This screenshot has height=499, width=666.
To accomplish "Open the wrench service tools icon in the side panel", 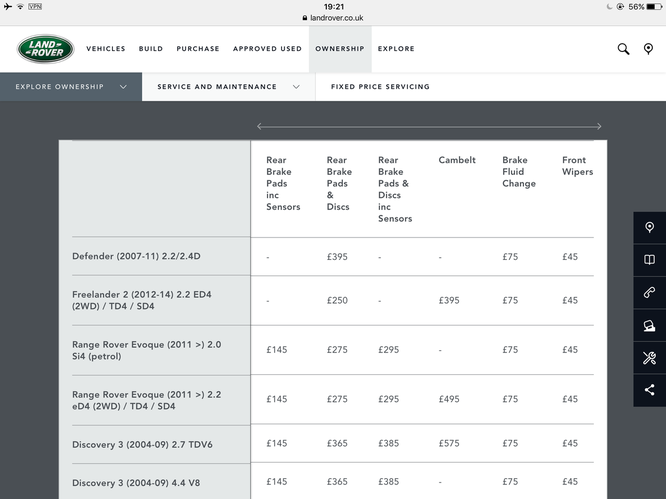I will (649, 358).
